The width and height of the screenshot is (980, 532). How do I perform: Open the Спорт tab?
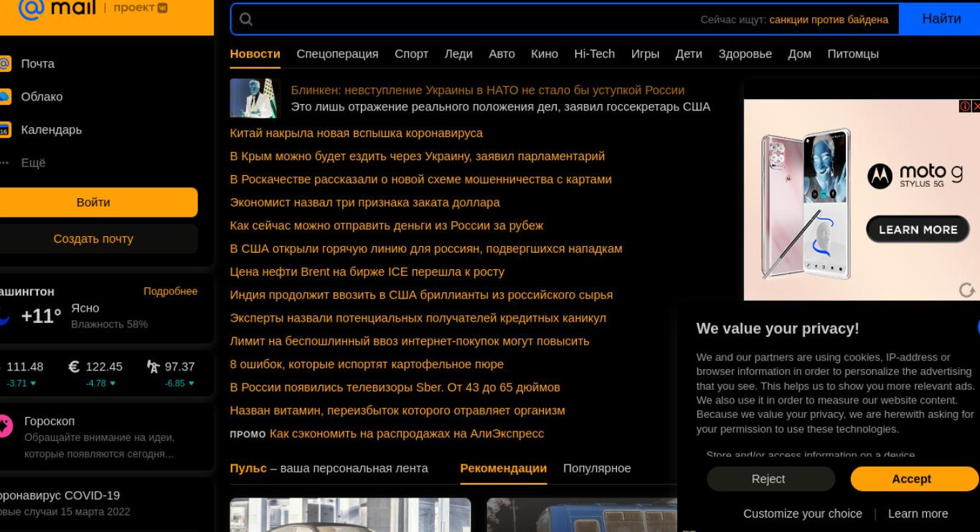(x=411, y=54)
